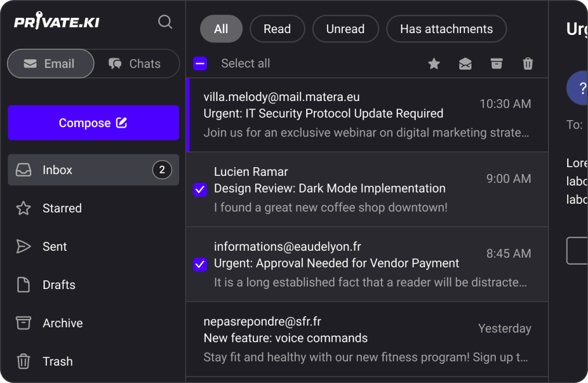
Task: Filter emails by Has attachments
Action: click(x=446, y=29)
